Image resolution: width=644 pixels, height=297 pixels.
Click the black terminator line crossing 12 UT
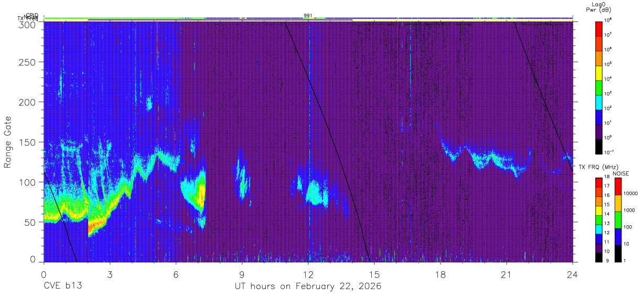tap(328, 141)
